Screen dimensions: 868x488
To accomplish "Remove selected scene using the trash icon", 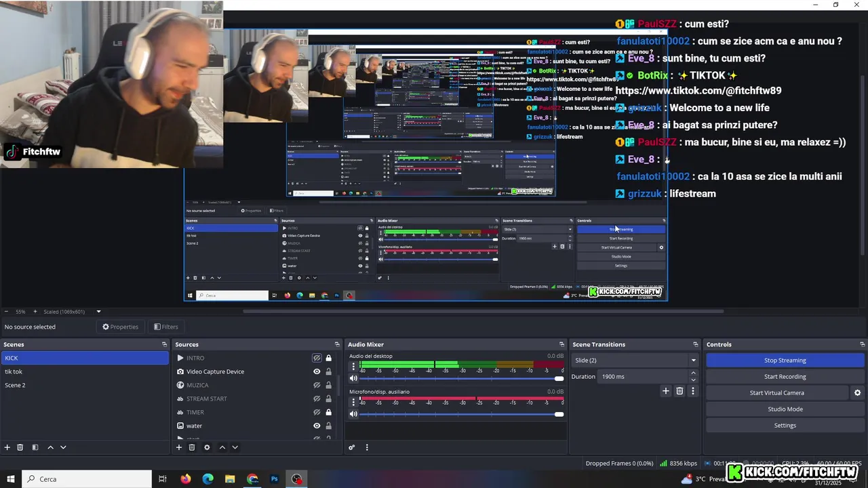I will [x=20, y=447].
